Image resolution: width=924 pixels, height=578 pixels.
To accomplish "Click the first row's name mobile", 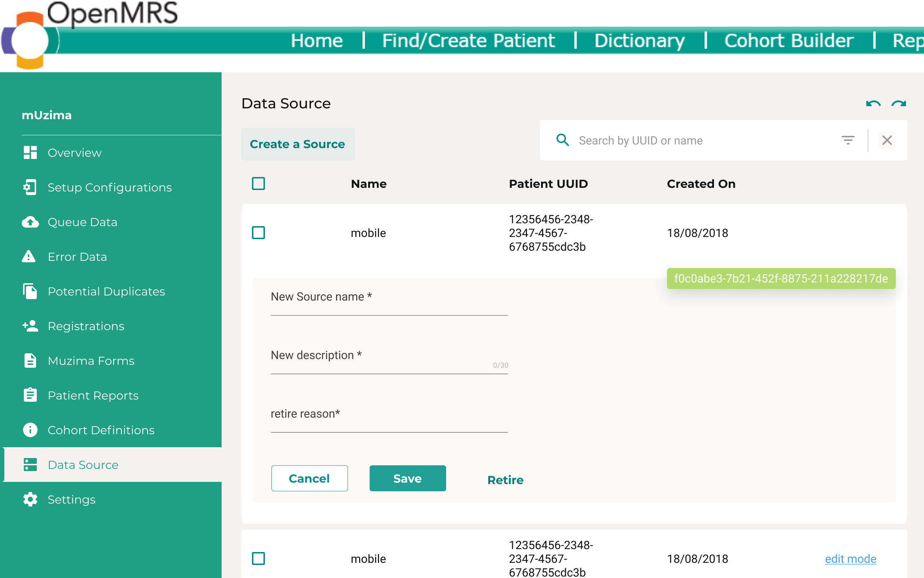I will click(x=368, y=233).
